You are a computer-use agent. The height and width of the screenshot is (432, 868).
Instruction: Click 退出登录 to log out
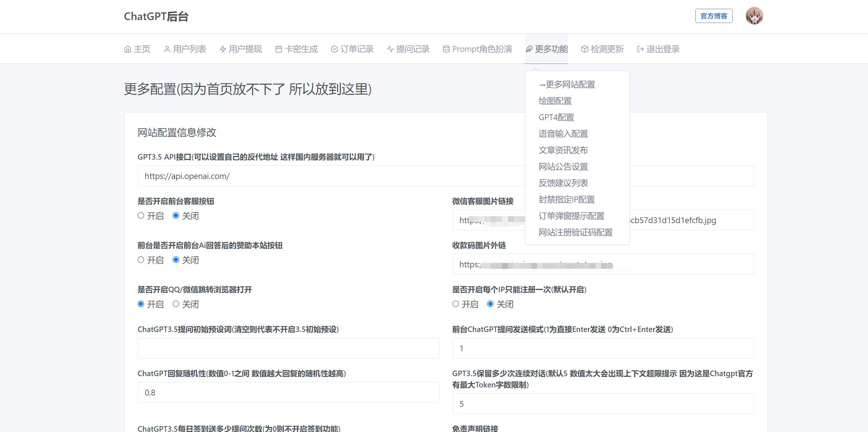658,49
